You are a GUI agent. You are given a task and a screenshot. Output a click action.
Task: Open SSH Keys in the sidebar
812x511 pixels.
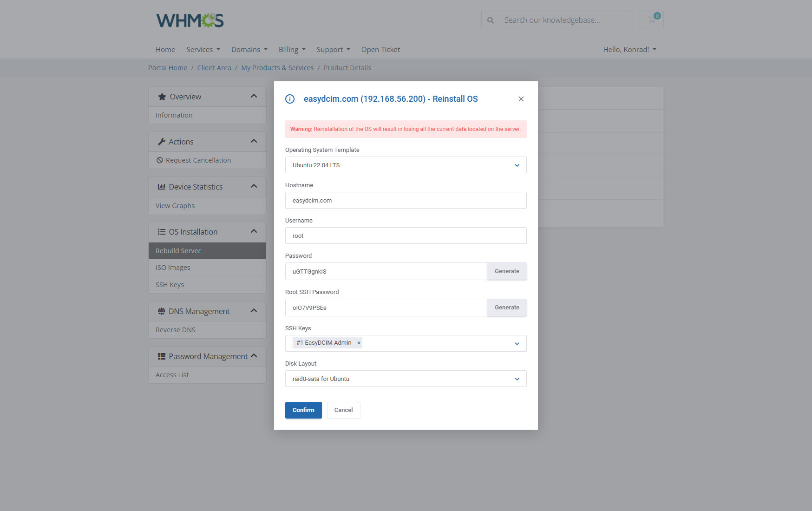pyautogui.click(x=207, y=285)
